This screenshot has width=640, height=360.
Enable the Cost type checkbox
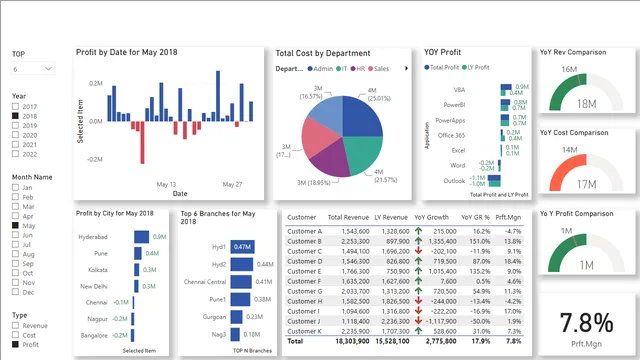pos(16,335)
